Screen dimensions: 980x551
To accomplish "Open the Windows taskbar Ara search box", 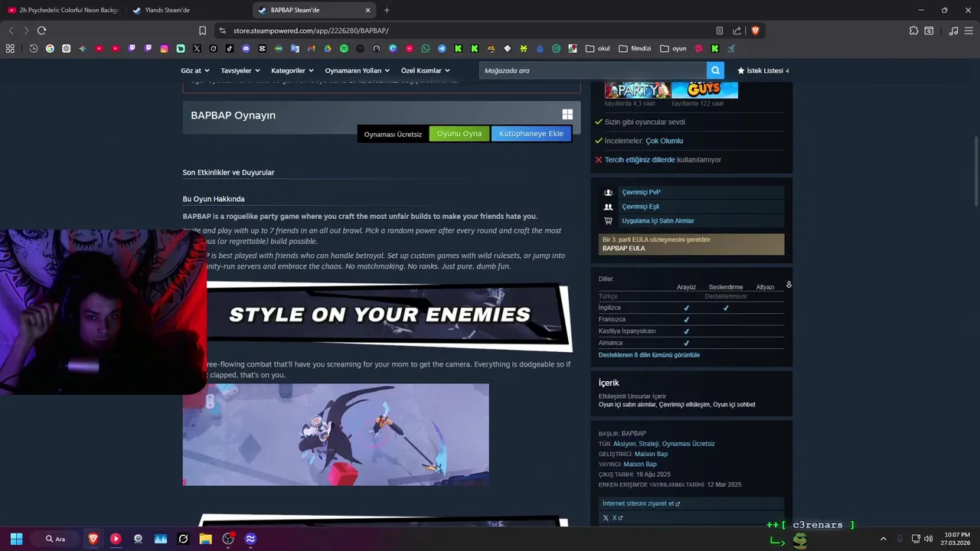I will click(55, 539).
